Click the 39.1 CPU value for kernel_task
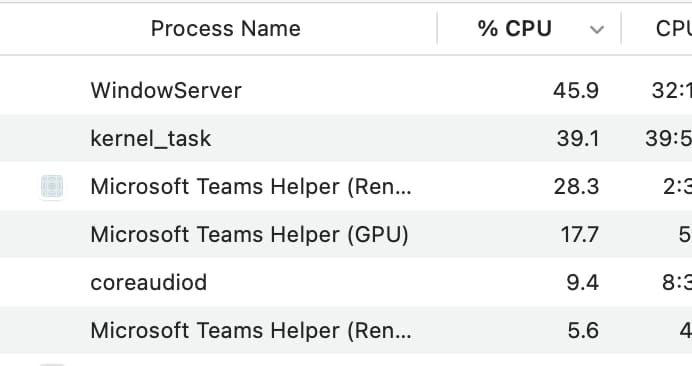Image resolution: width=692 pixels, height=366 pixels. [578, 138]
